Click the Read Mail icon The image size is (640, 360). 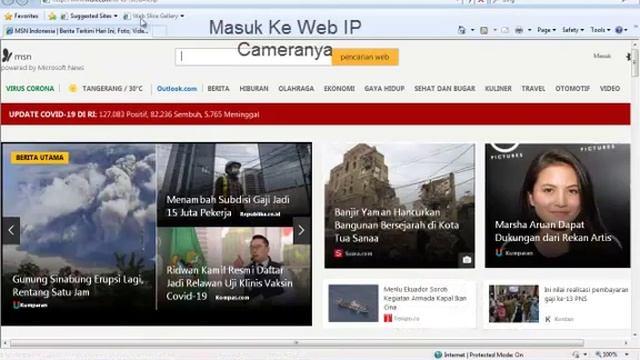point(505,30)
